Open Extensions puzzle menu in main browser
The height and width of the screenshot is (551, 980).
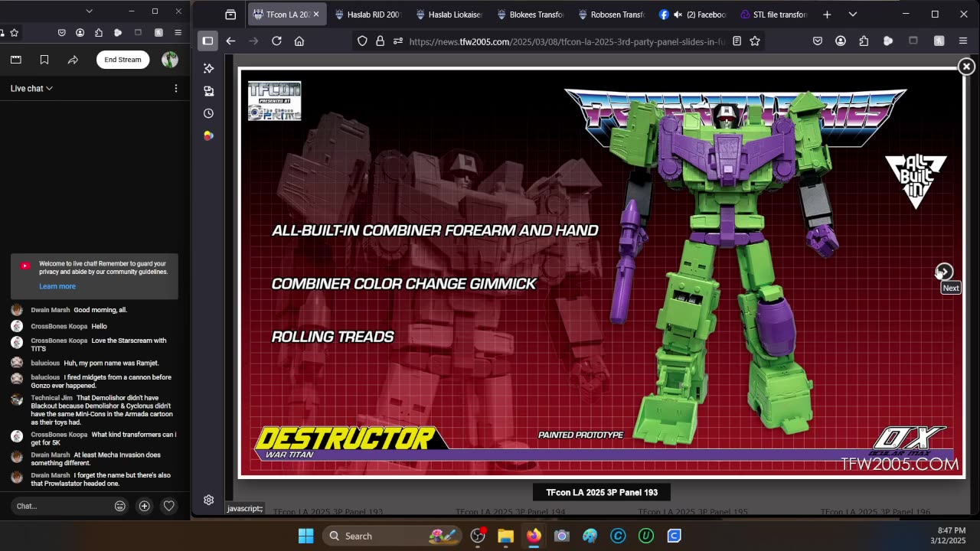point(864,41)
